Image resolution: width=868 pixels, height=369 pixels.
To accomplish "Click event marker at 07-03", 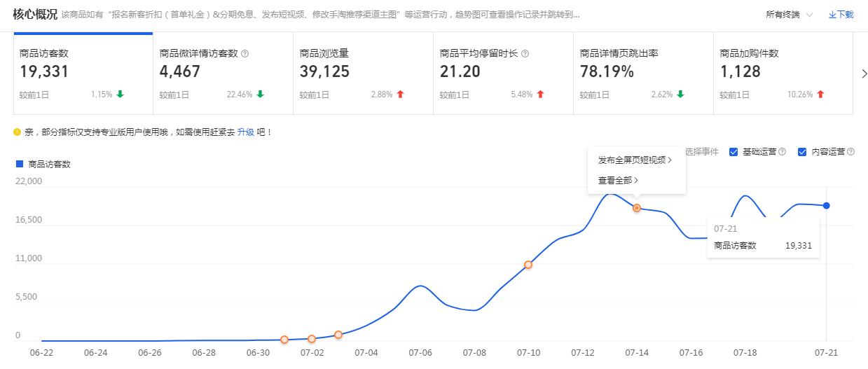I will 338,335.
